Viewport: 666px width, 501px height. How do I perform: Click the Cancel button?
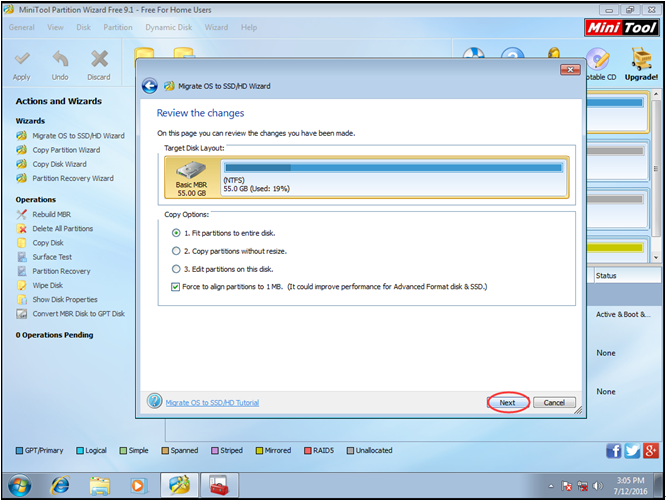[554, 402]
